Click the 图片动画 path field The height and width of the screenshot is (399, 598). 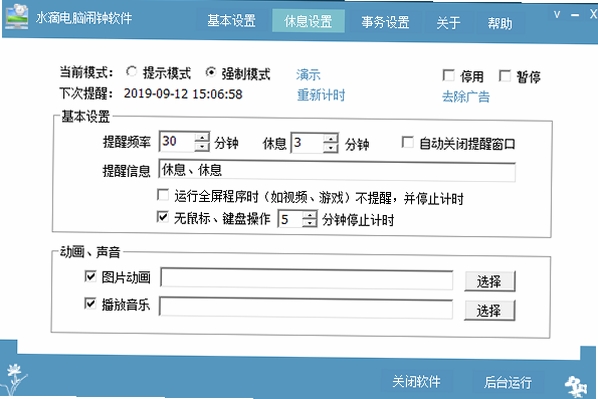(x=307, y=278)
